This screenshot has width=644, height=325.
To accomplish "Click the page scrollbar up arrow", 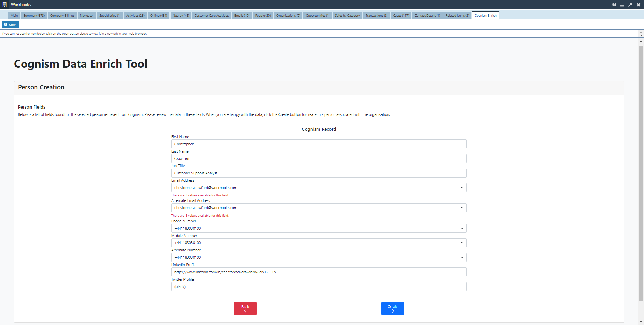I will (x=641, y=41).
